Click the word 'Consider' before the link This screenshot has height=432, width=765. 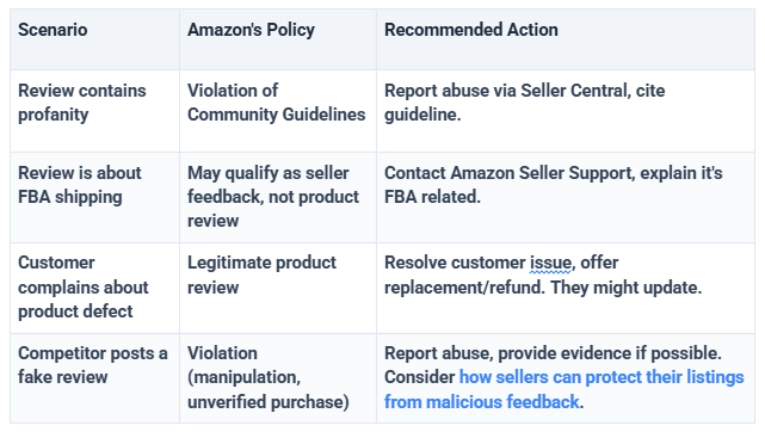coord(420,377)
